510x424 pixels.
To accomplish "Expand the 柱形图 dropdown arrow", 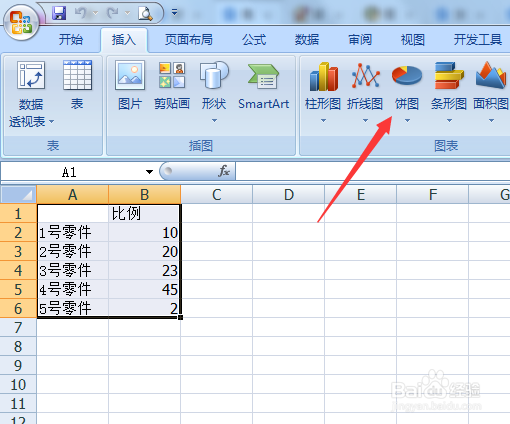I will [x=323, y=120].
